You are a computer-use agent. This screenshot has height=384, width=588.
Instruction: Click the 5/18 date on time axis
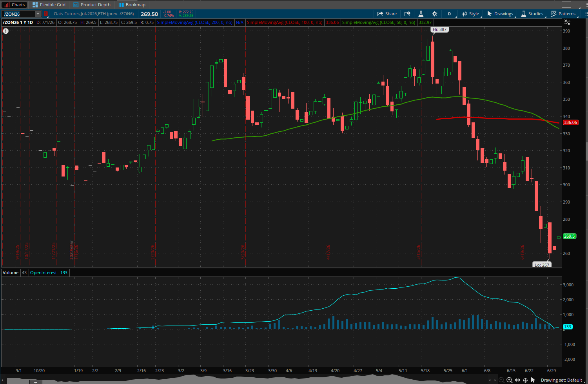coord(425,371)
